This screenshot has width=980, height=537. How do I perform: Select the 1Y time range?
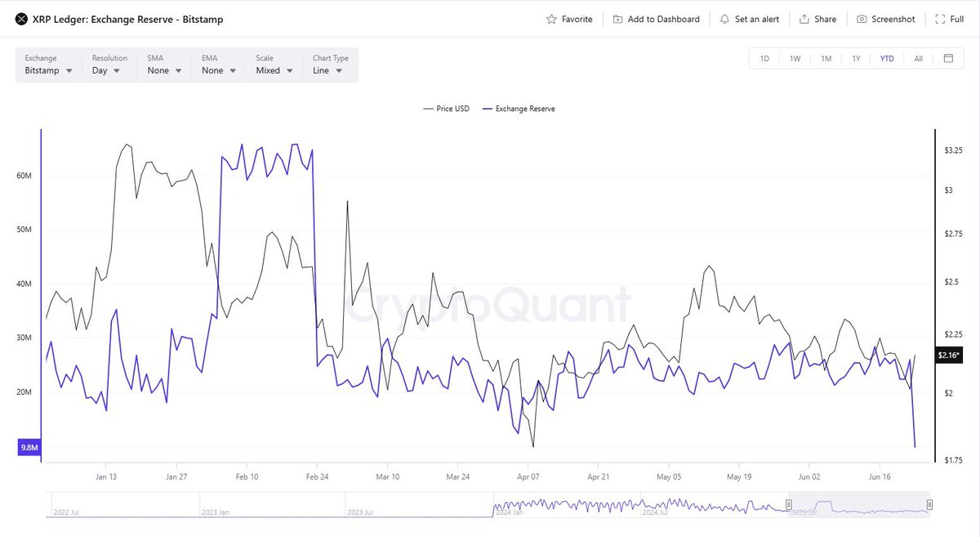(x=856, y=58)
